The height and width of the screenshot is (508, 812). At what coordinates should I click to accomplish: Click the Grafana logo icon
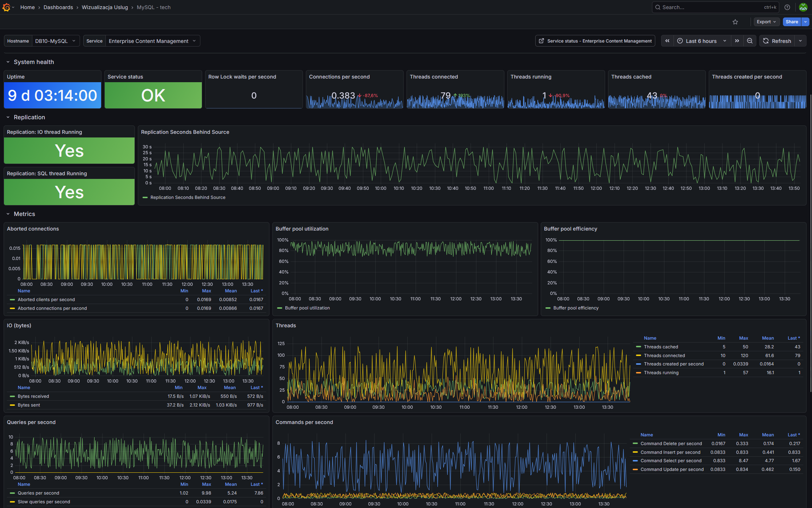coord(6,7)
